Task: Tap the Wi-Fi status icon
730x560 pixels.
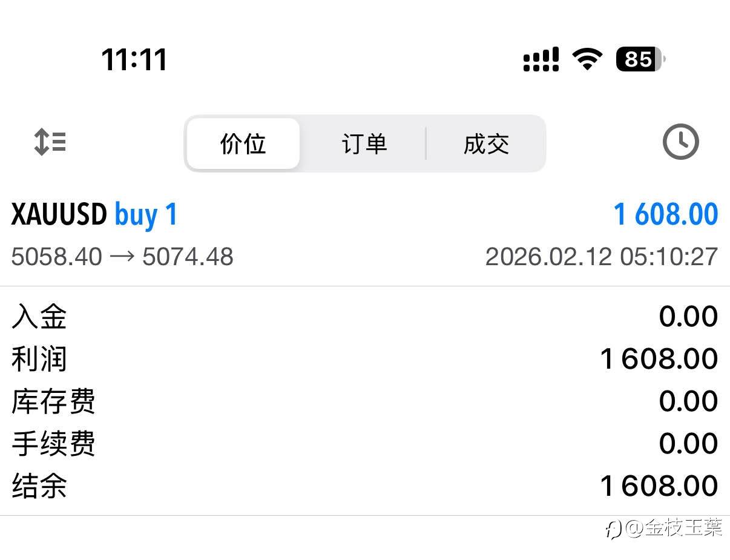Action: (x=587, y=59)
